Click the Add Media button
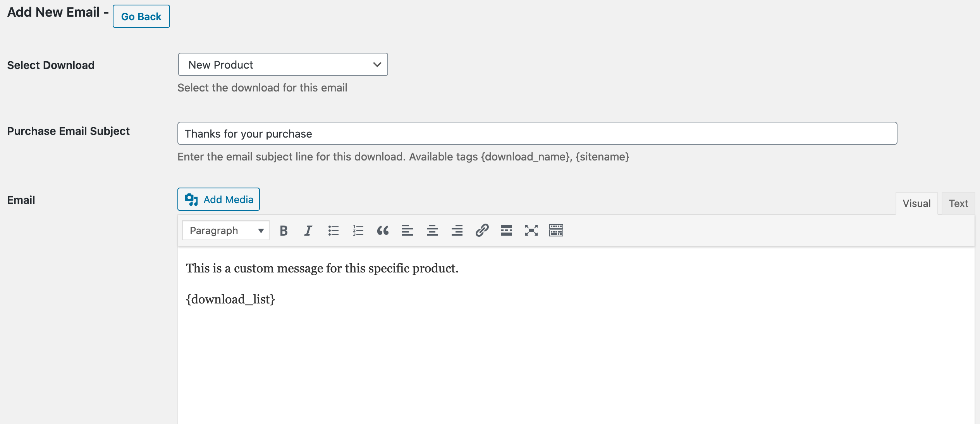This screenshot has width=980, height=424. (218, 199)
